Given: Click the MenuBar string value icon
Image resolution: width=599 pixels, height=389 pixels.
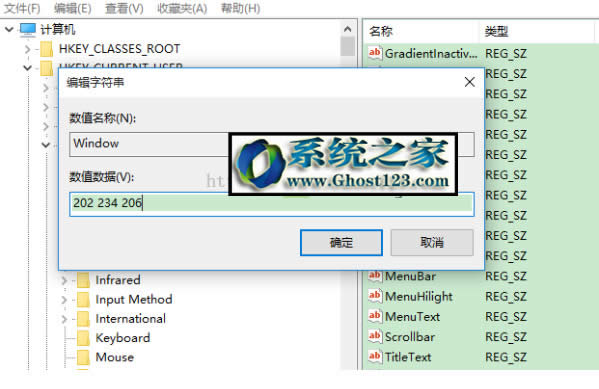Looking at the screenshot, I should (x=375, y=276).
